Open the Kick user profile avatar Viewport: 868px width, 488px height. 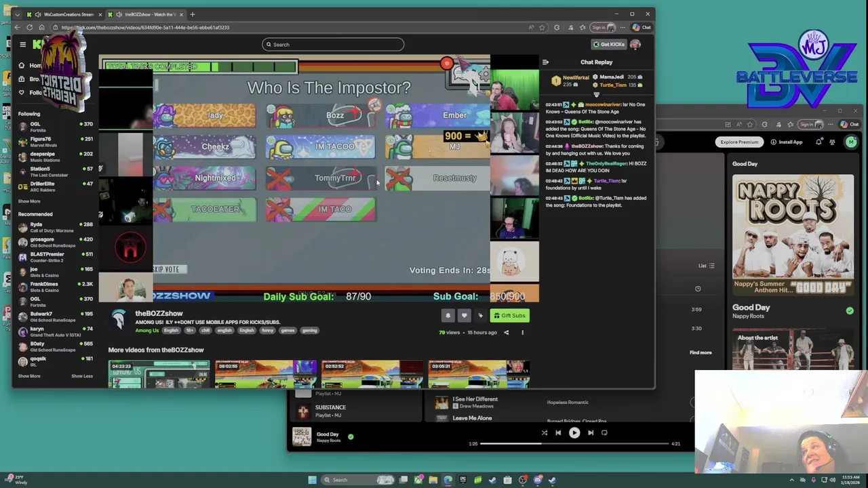(x=635, y=45)
